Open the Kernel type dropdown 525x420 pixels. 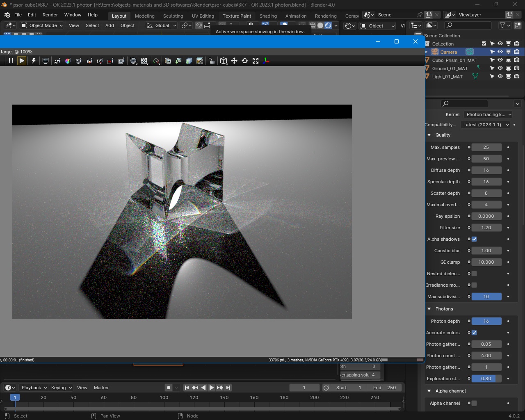[x=488, y=114]
